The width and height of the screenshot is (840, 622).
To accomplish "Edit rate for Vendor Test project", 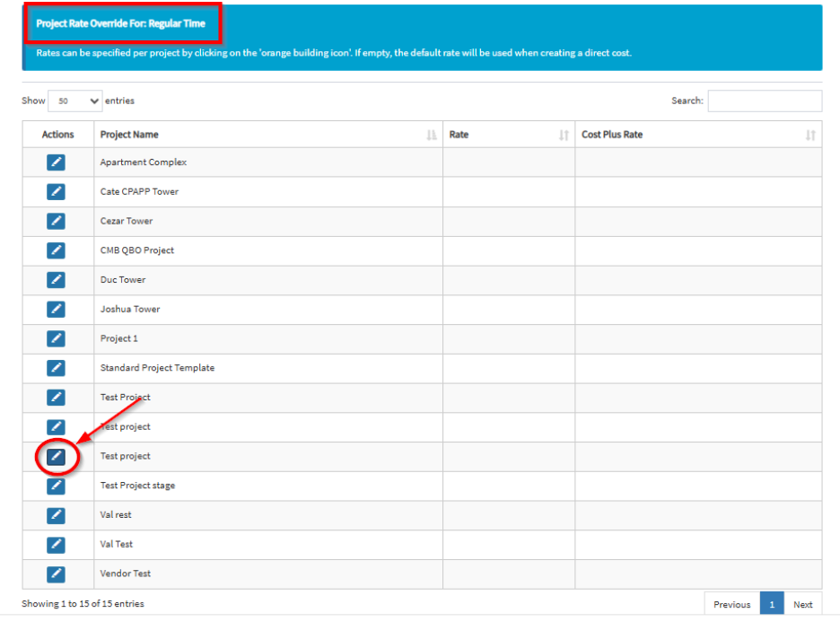I will click(56, 574).
